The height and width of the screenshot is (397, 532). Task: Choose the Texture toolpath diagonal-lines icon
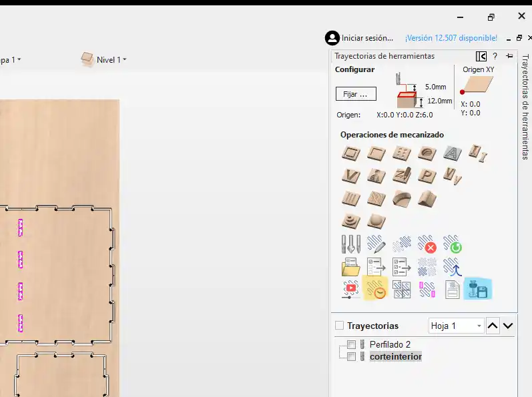coord(376,198)
